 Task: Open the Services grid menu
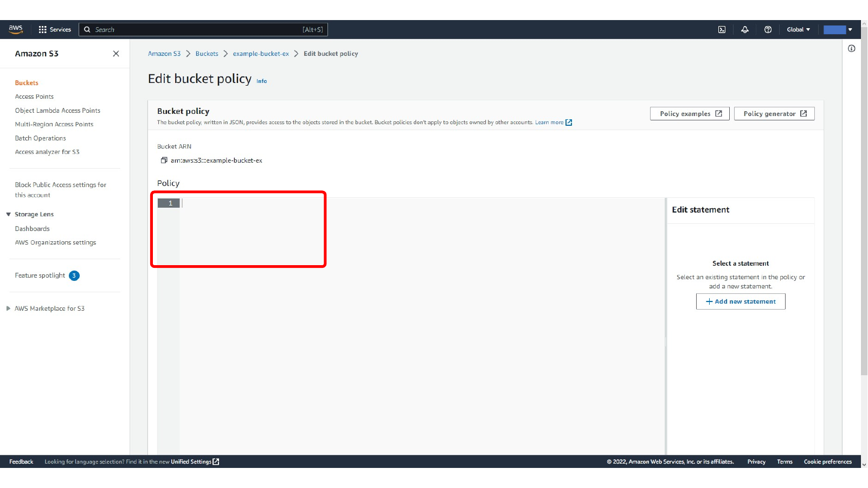tap(55, 29)
